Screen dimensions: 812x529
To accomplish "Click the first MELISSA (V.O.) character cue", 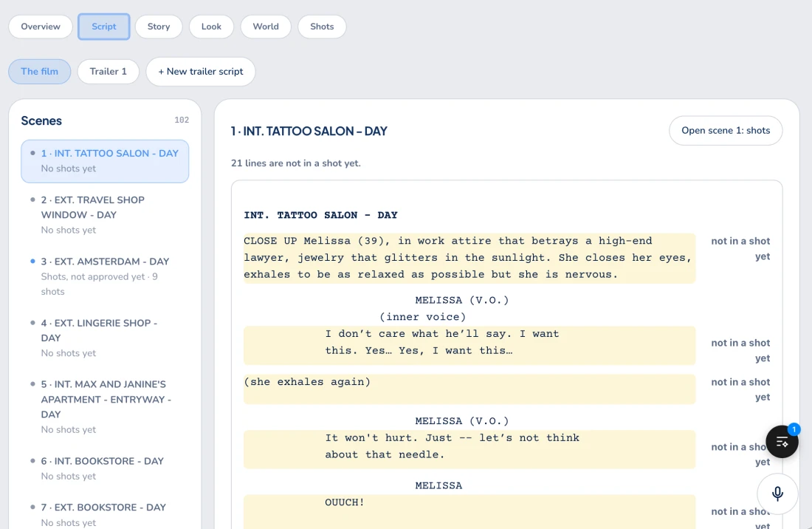I will pyautogui.click(x=462, y=300).
